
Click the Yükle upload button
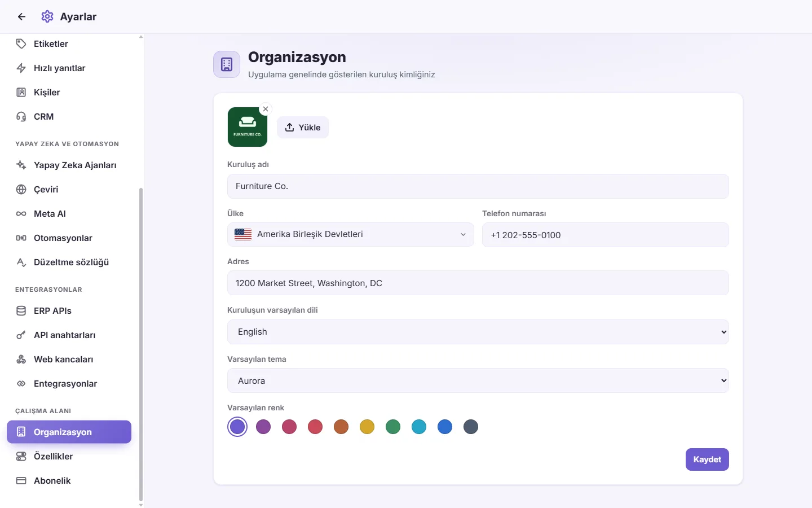click(303, 128)
